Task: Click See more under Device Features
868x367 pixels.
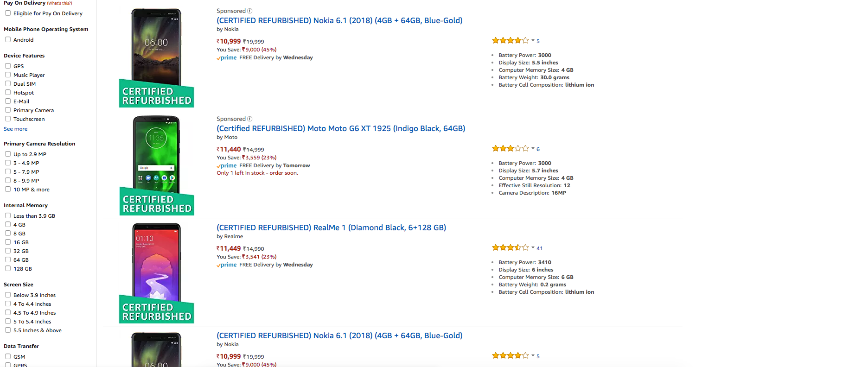Action: pyautogui.click(x=16, y=129)
